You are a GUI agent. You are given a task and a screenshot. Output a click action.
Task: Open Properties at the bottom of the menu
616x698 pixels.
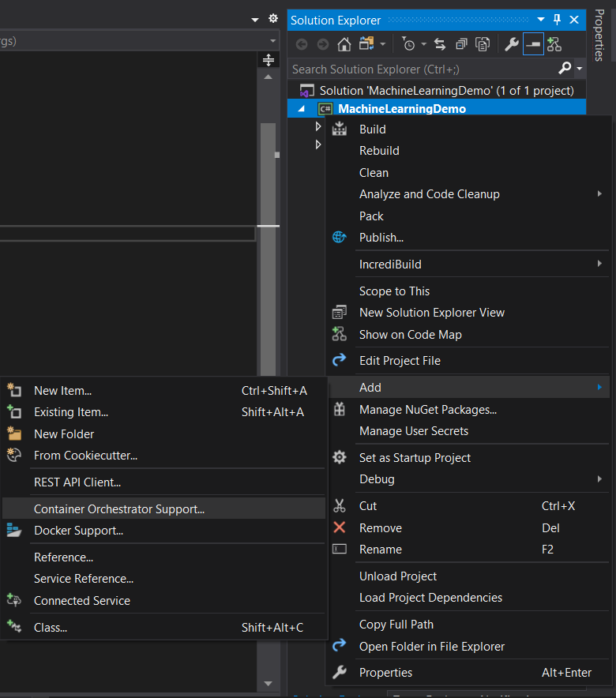468,672
